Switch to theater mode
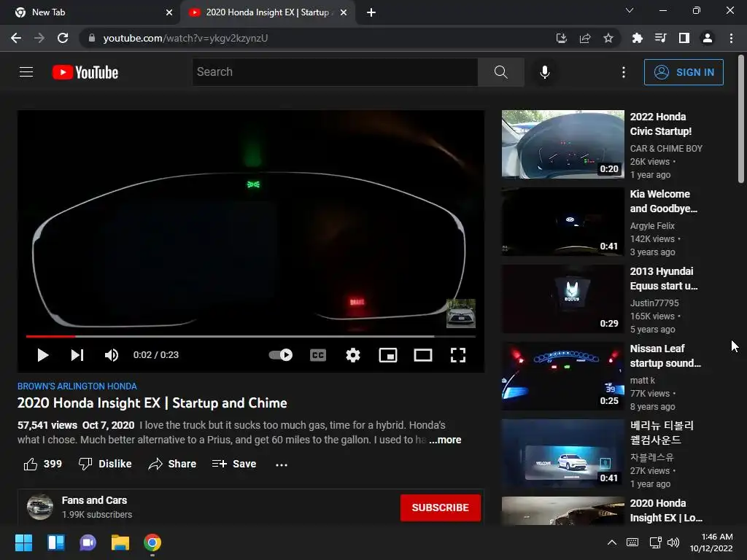The width and height of the screenshot is (747, 560). [423, 355]
